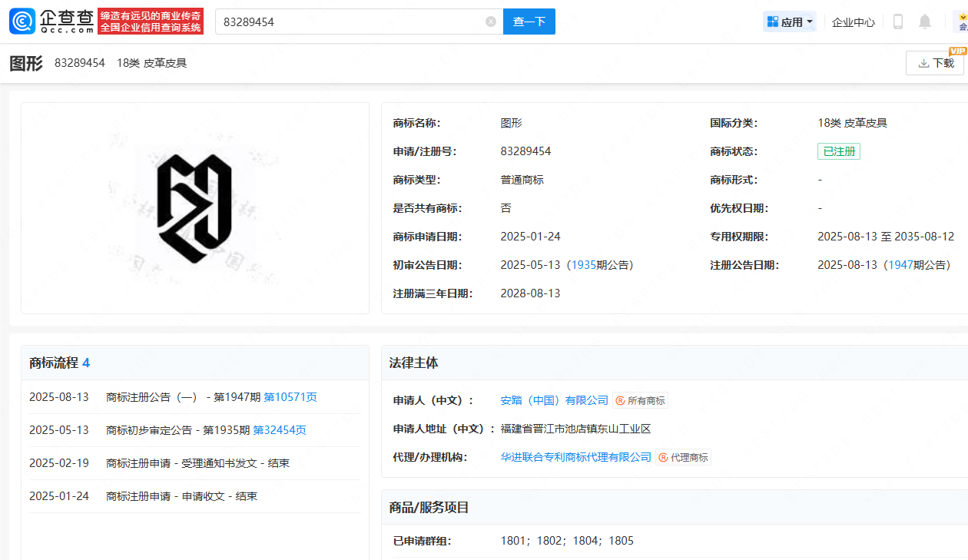Expand the 应用 dropdown menu

pos(790,22)
